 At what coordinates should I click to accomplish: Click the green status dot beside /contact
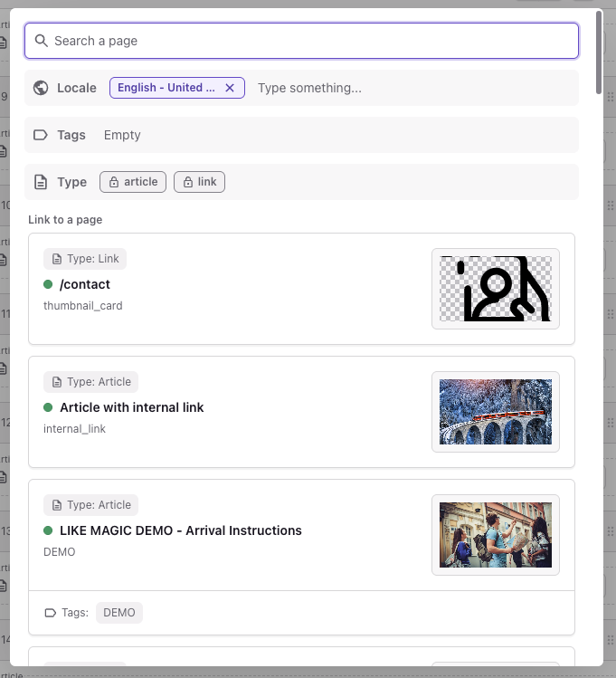point(48,284)
